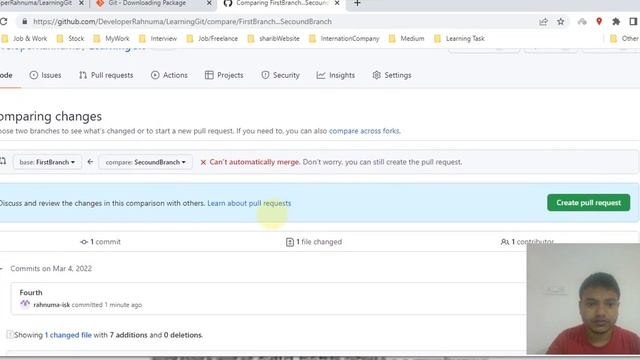Click the rahnuma-isk avatar image
The width and height of the screenshot is (640, 360).
[x=25, y=304]
